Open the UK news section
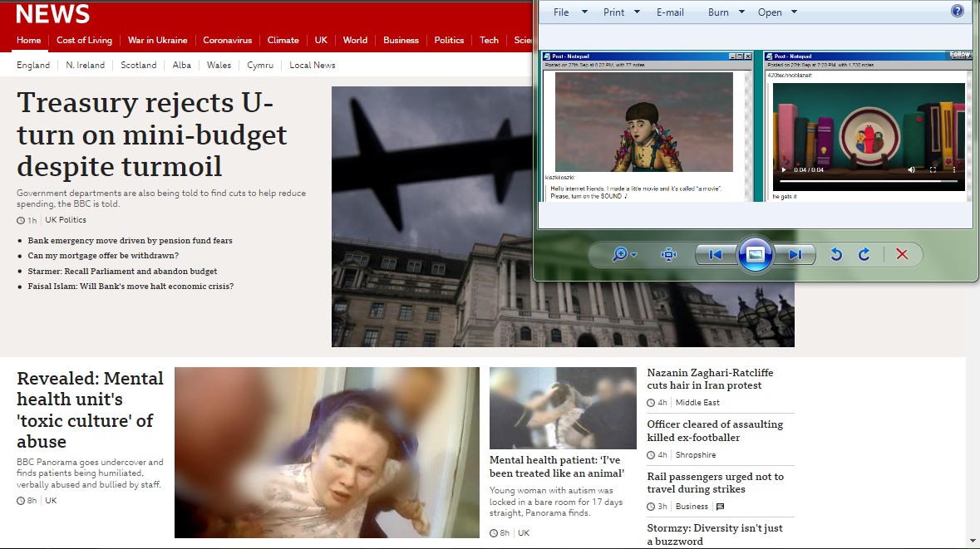The height and width of the screenshot is (549, 980). pos(321,40)
